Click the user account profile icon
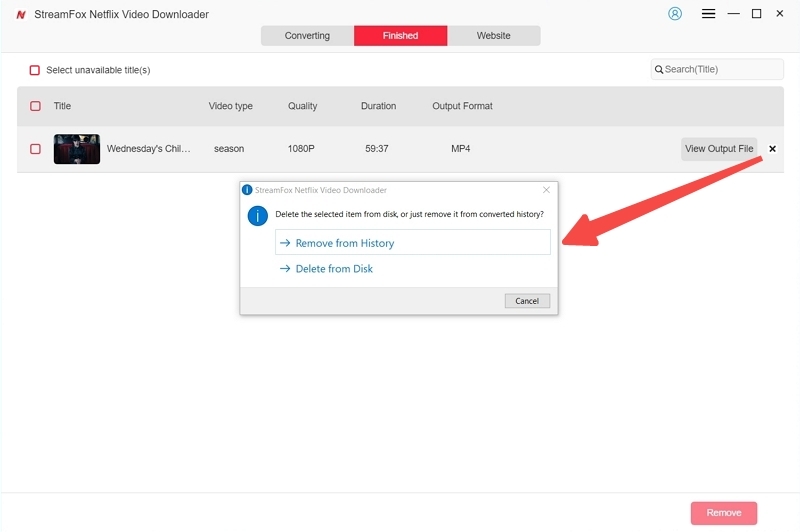Image resolution: width=800 pixels, height=532 pixels. (x=674, y=14)
